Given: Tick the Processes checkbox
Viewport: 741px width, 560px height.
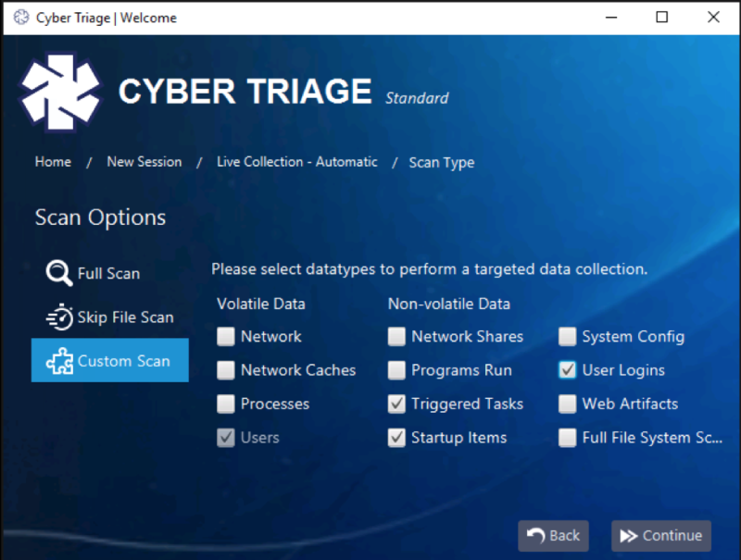Looking at the screenshot, I should tap(226, 404).
